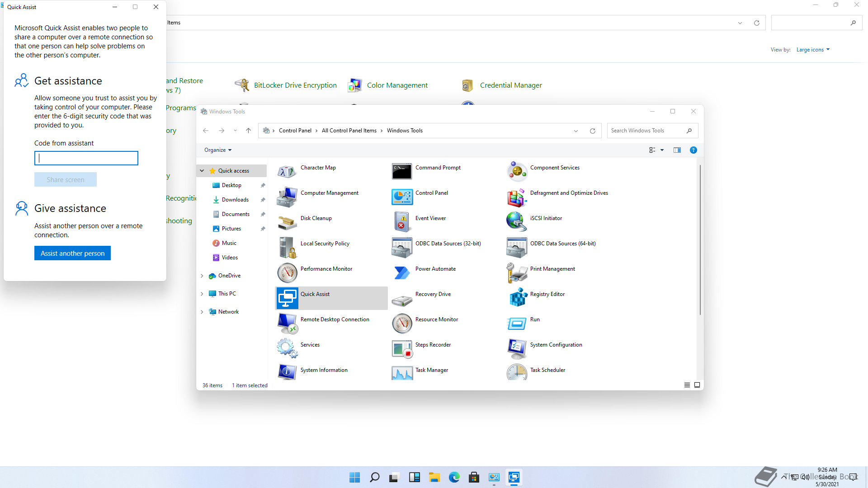Viewport: 868px width, 488px height.
Task: Open Event Viewer icon
Action: coord(401,222)
